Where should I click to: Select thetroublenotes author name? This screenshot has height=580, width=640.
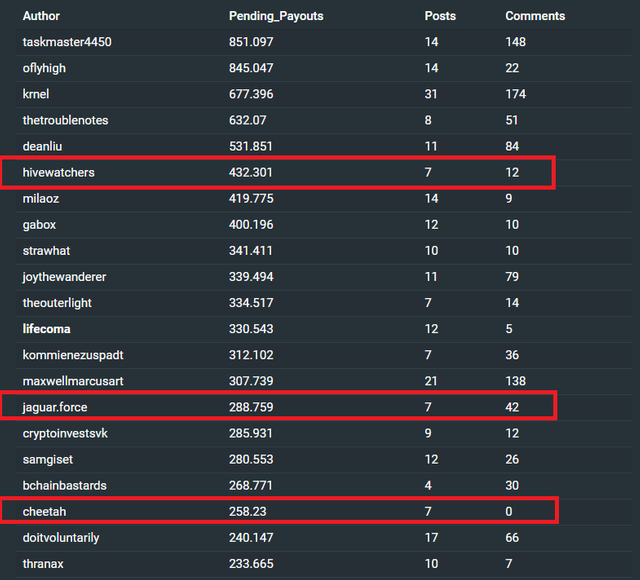pos(65,120)
